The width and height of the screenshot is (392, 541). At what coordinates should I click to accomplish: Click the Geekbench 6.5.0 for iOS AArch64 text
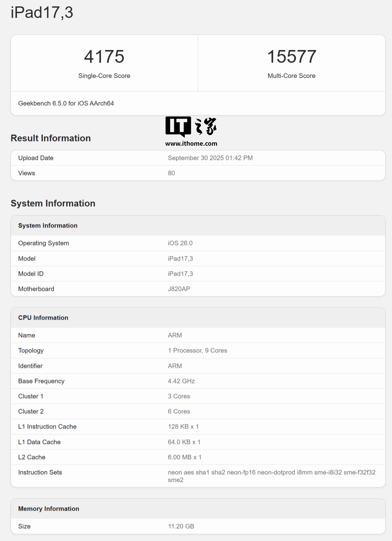tap(66, 103)
